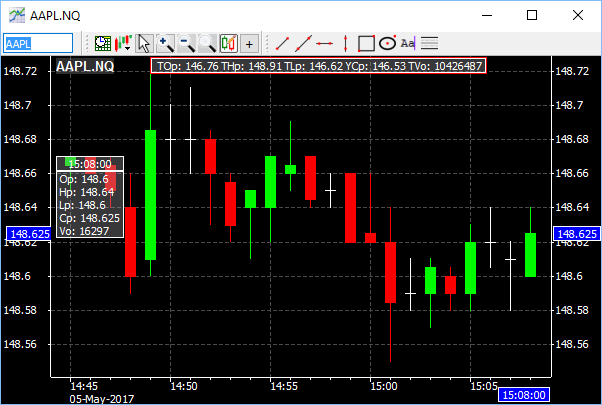Click the zoom out magnifier icon
Viewport: 602px width, 405px height.
click(187, 43)
